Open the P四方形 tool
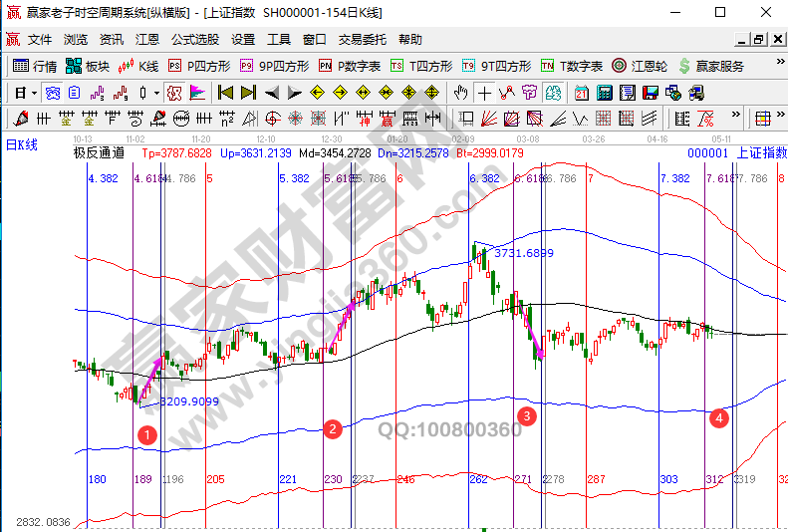 coord(198,66)
